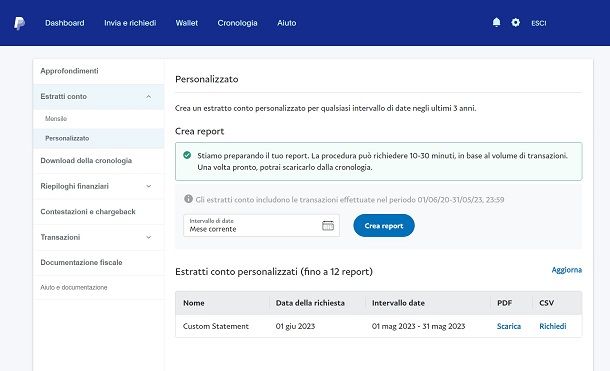This screenshot has height=371, width=610.
Task: Open Download della cronologia
Action: (86, 161)
